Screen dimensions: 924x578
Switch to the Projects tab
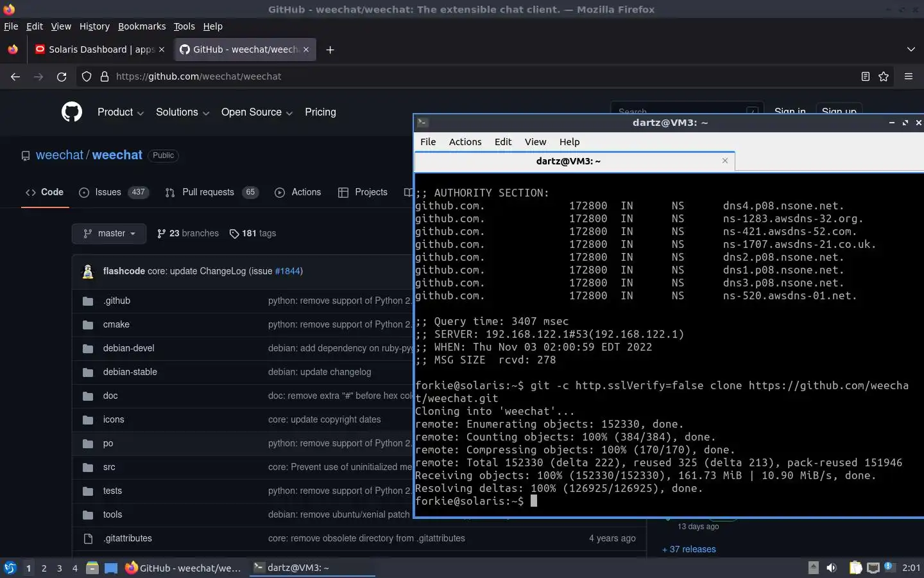363,192
